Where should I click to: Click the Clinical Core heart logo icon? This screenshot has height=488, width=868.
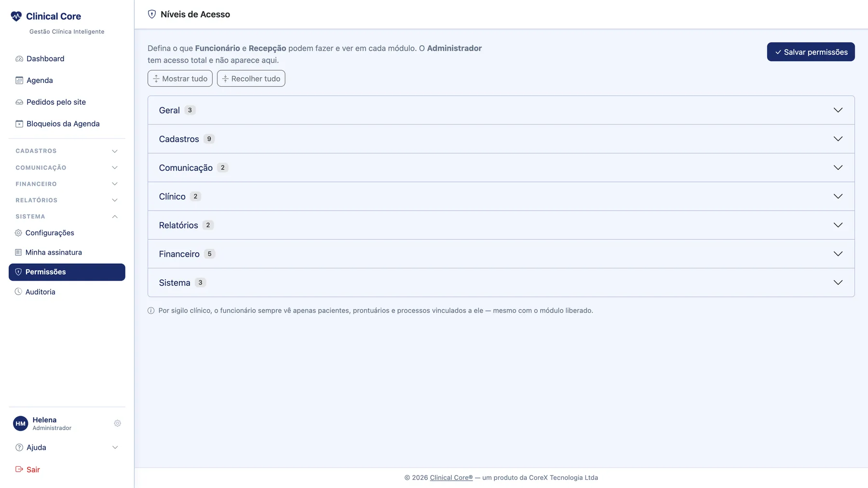pos(16,16)
